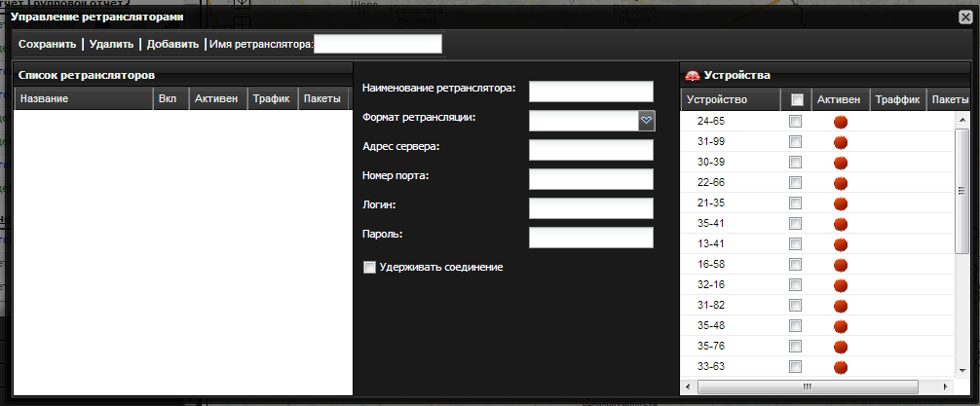Screen dimensions: 980x406
Task: Click red status icon for device 16-58
Action: (840, 265)
